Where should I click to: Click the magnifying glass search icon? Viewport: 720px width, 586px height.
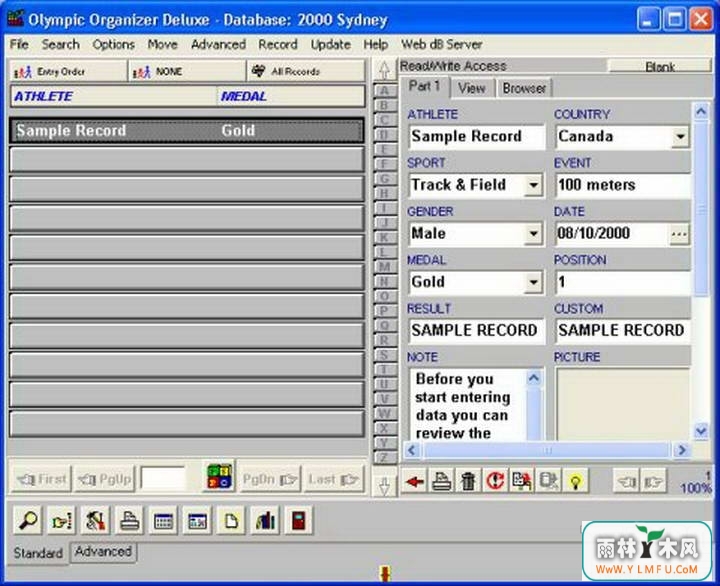[28, 520]
